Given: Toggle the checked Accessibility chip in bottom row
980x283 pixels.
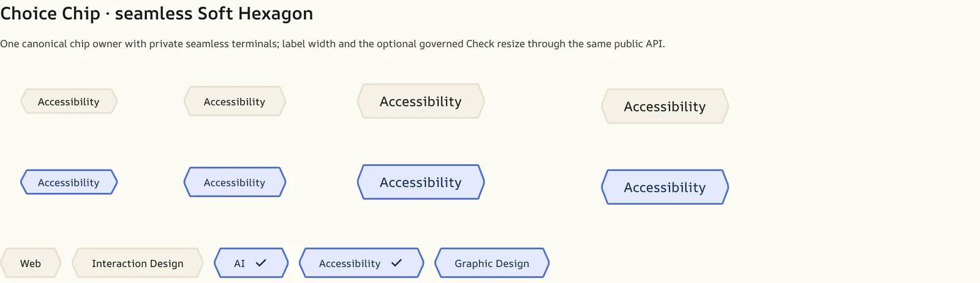Looking at the screenshot, I should point(361,263).
